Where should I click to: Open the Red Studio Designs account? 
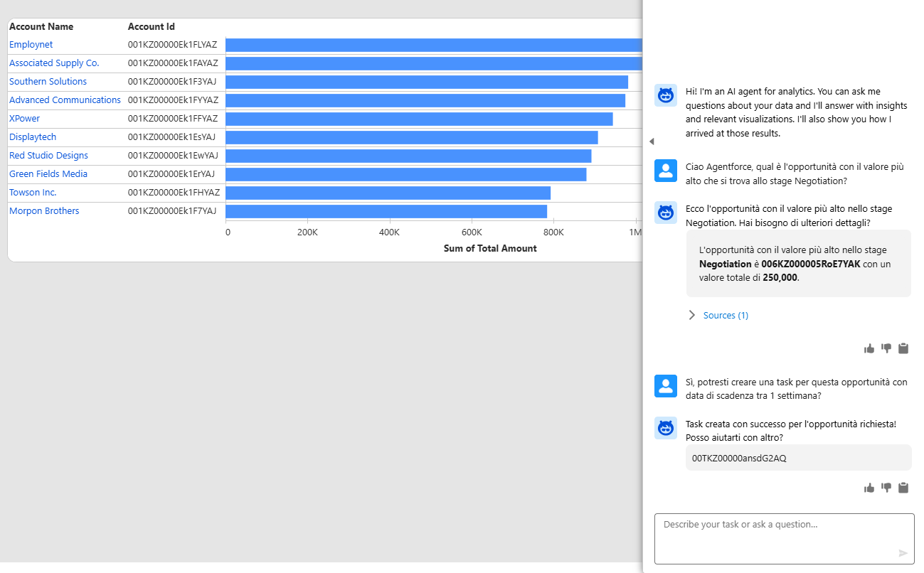tap(48, 156)
